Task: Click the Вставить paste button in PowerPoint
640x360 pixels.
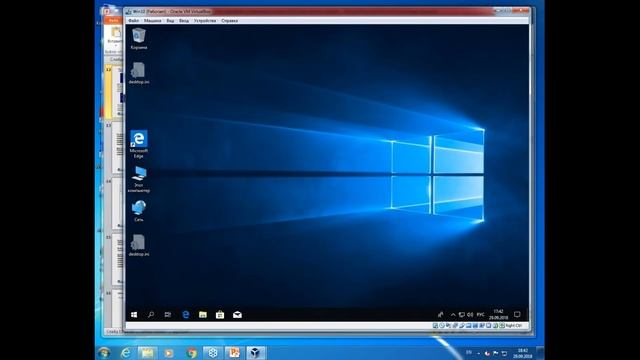Action: (115, 36)
